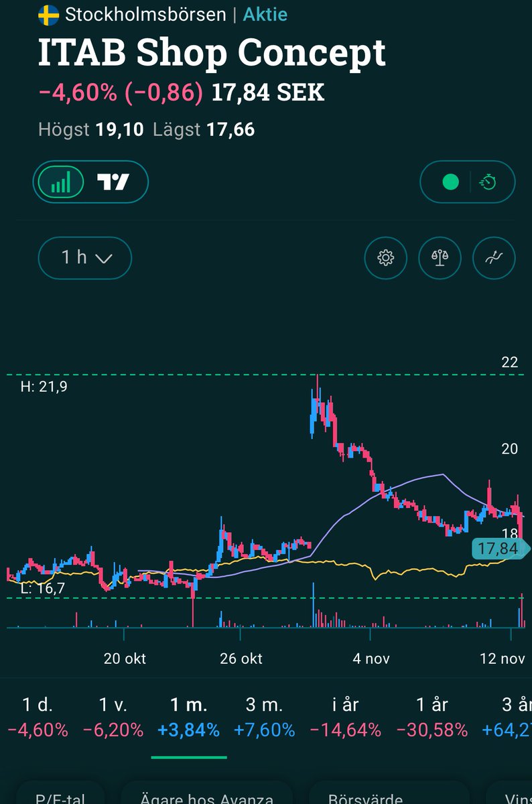This screenshot has width=532, height=804.
Task: Select the green realtime dot indicator
Action: (x=451, y=182)
